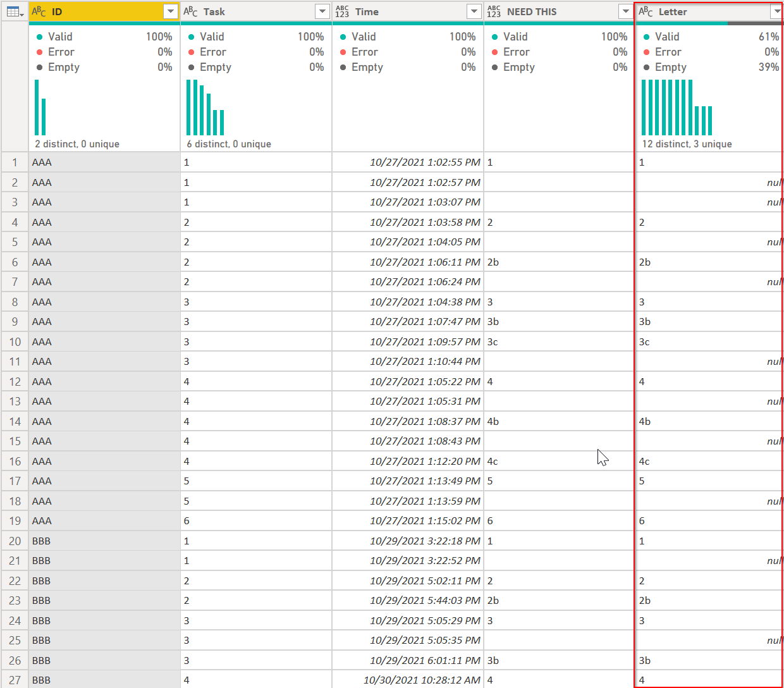This screenshot has height=688, width=784.
Task: Select the Time column header
Action: [x=408, y=11]
